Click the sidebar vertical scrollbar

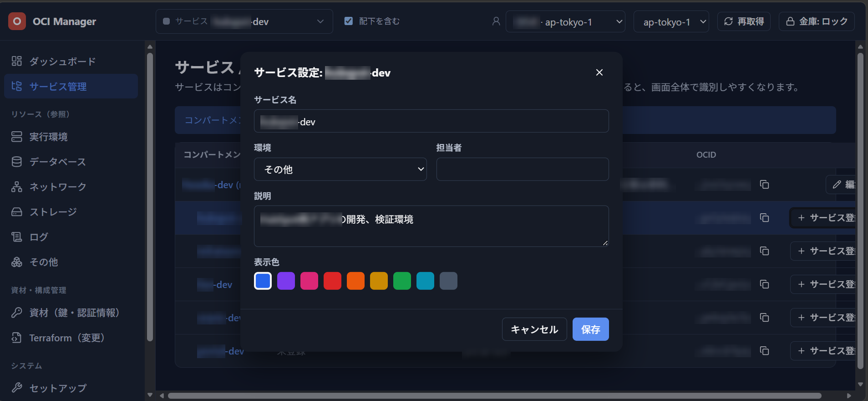pyautogui.click(x=150, y=197)
